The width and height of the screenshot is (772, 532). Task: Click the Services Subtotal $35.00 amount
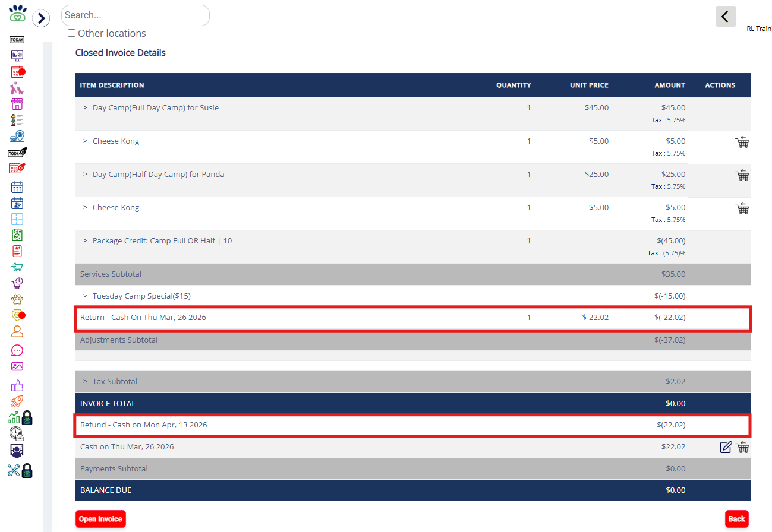[x=673, y=274]
